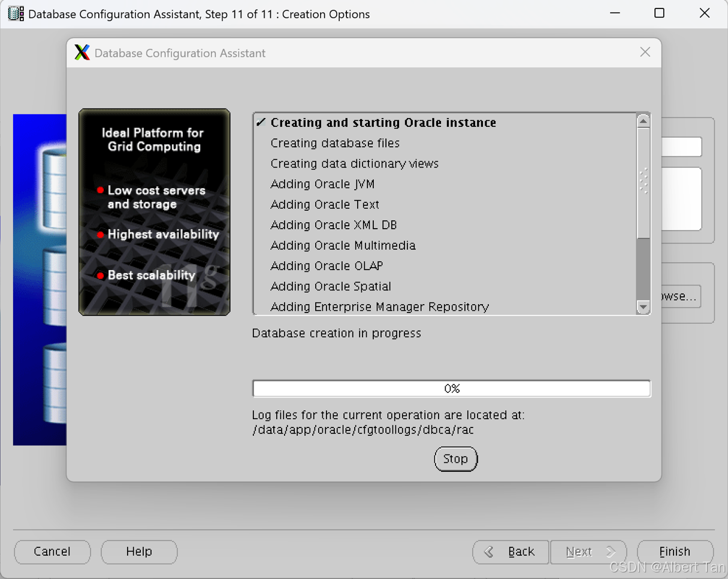Viewport: 728px width, 579px height.
Task: Click the X logo icon of progress dialog
Action: coord(82,52)
